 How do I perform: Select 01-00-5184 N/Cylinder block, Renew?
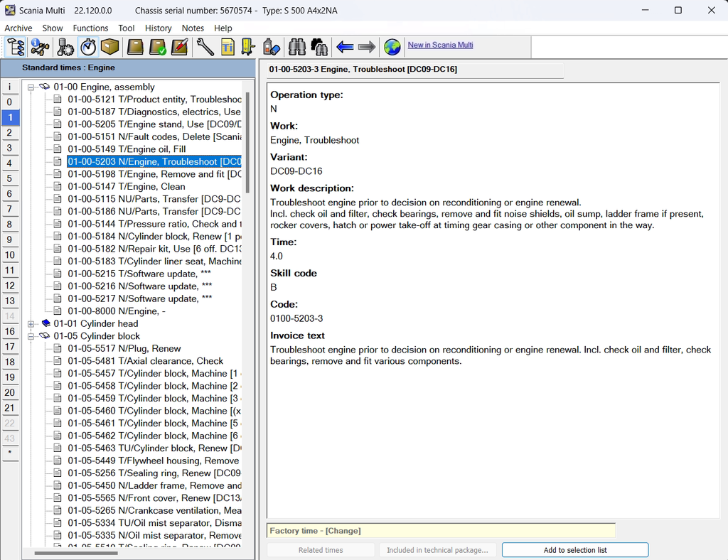tap(154, 236)
